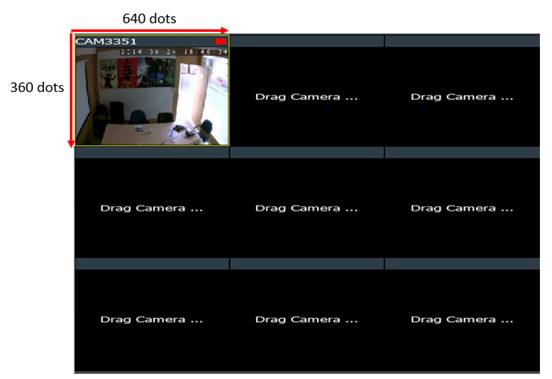This screenshot has width=552, height=379.
Task: Select the bottom-right Drag Camera slot
Action: point(462,320)
